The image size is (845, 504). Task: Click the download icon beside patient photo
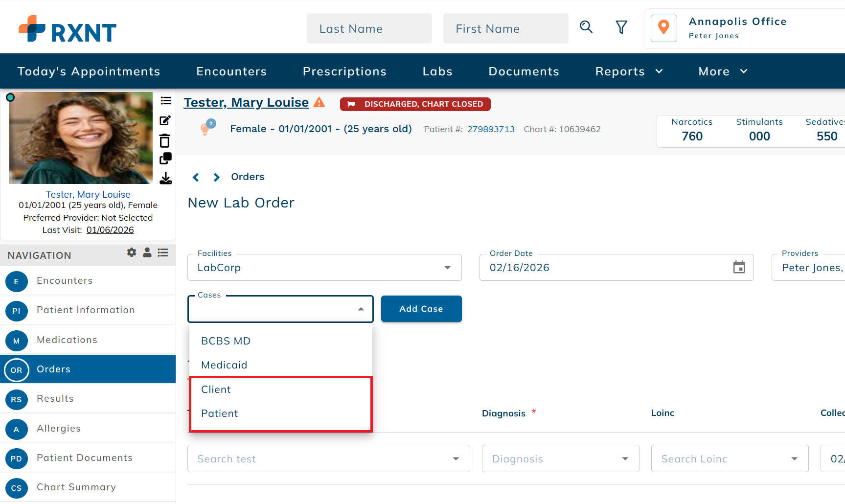[x=165, y=178]
